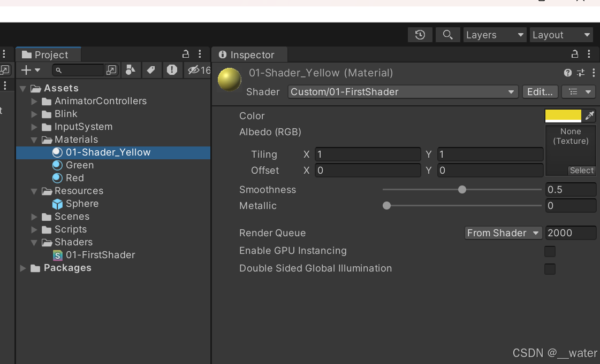This screenshot has height=364, width=600.
Task: Click the None (Texture) albedo slot
Action: coord(571,150)
